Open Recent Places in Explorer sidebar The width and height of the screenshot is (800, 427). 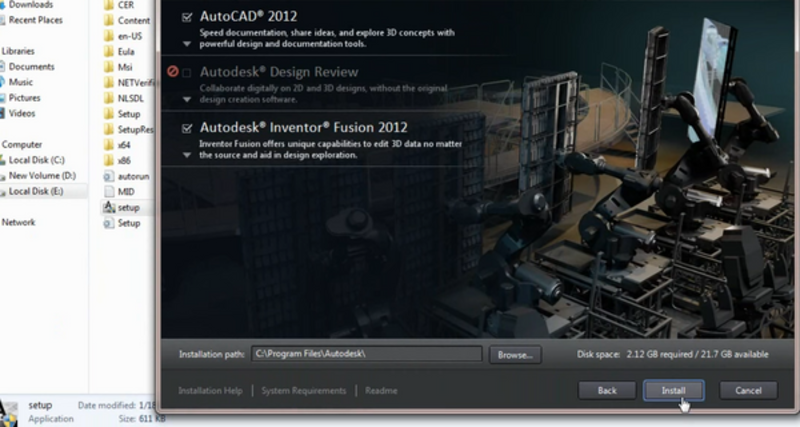coord(36,20)
